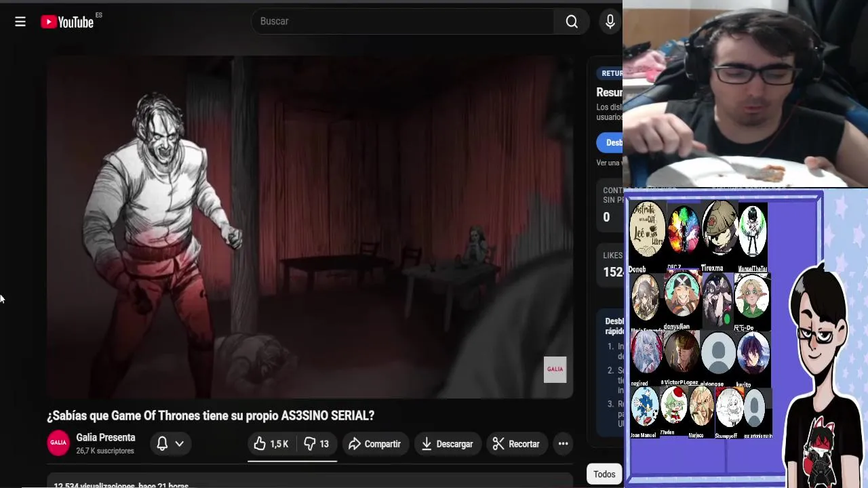The image size is (868, 488).
Task: Click the magnifying glass search button
Action: pos(572,22)
